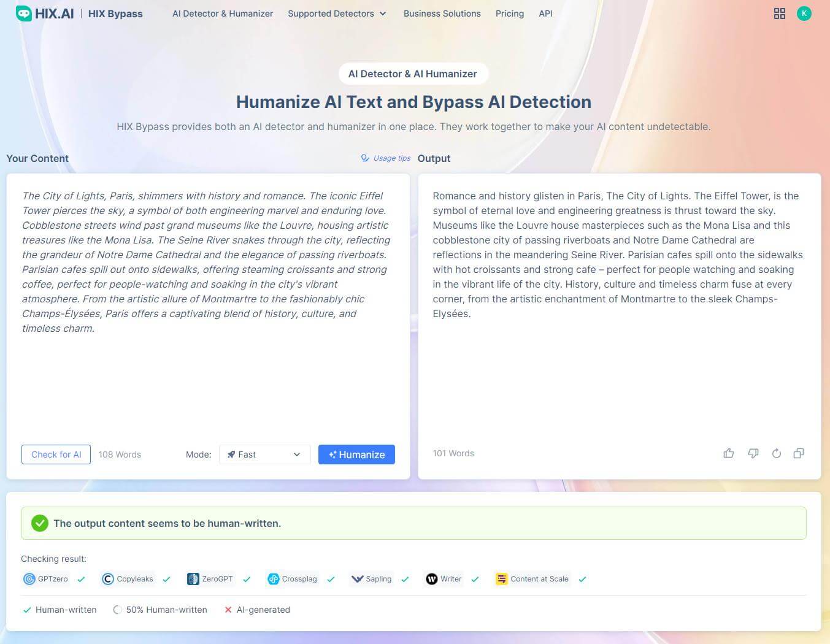This screenshot has width=830, height=644.
Task: Open the Mode dropdown showing Fast
Action: coord(264,454)
